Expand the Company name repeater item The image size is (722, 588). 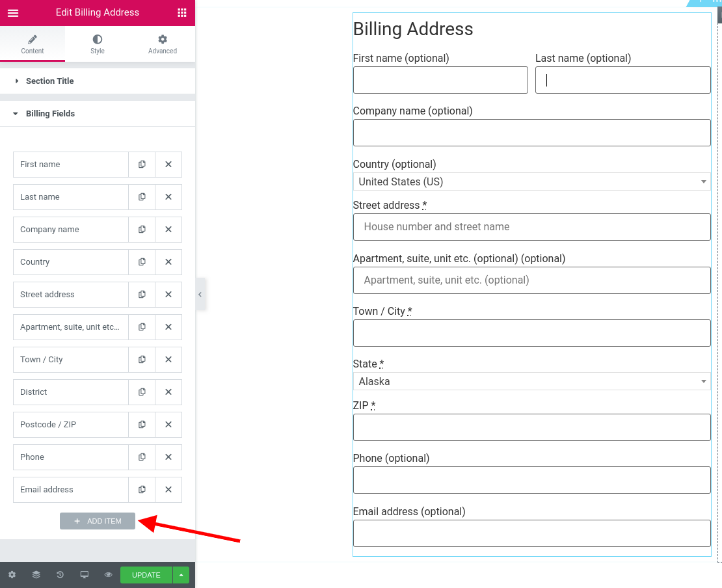[71, 230]
